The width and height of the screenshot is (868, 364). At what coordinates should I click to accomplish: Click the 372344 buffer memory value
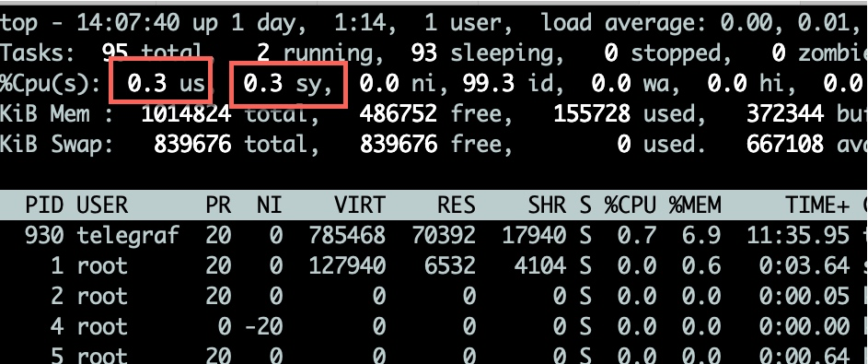tap(785, 113)
